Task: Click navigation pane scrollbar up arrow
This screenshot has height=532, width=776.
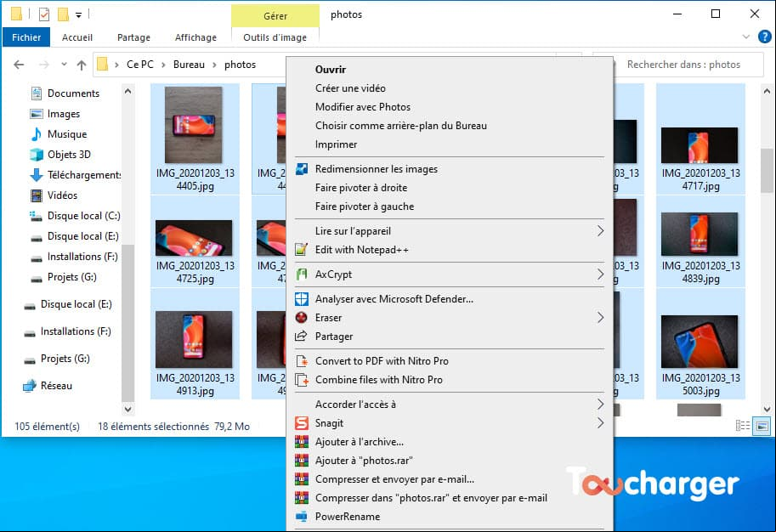Action: pyautogui.click(x=127, y=92)
